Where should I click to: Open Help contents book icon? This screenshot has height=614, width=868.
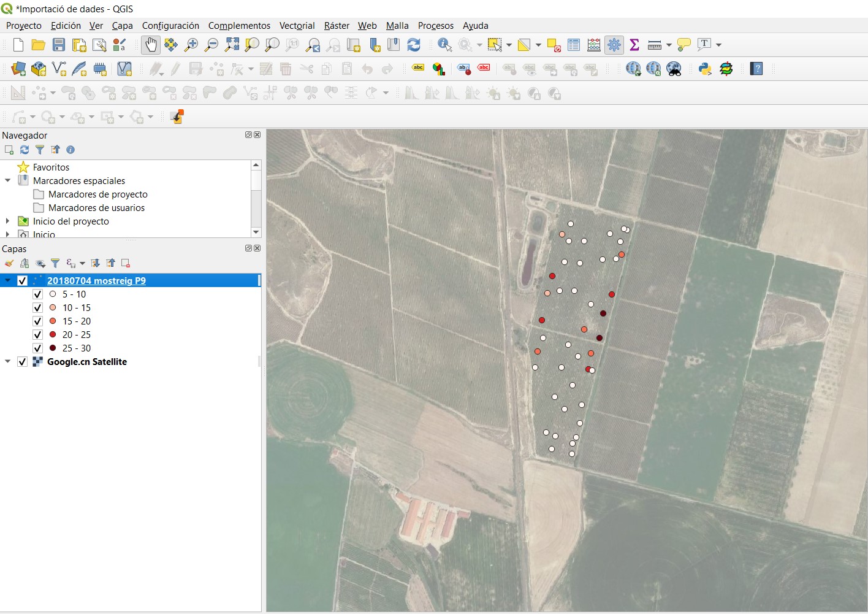[757, 69]
